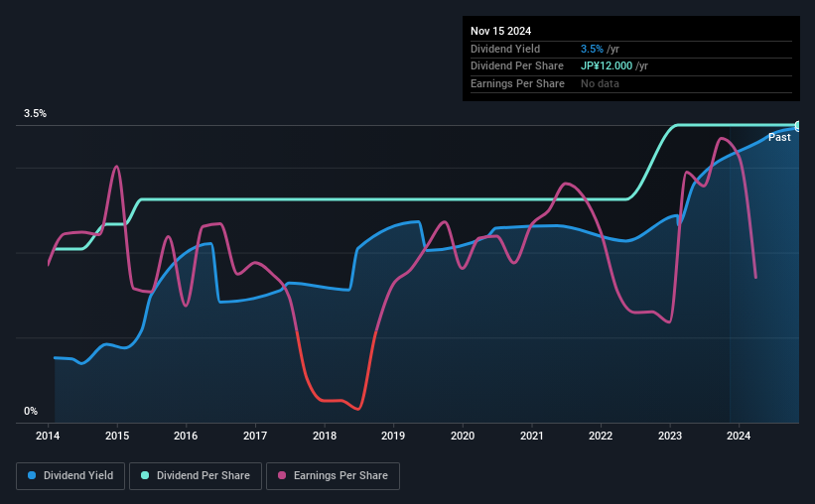Screen dimensions: 815x504
Task: Select the 2024 x-axis year label
Action: click(x=739, y=436)
